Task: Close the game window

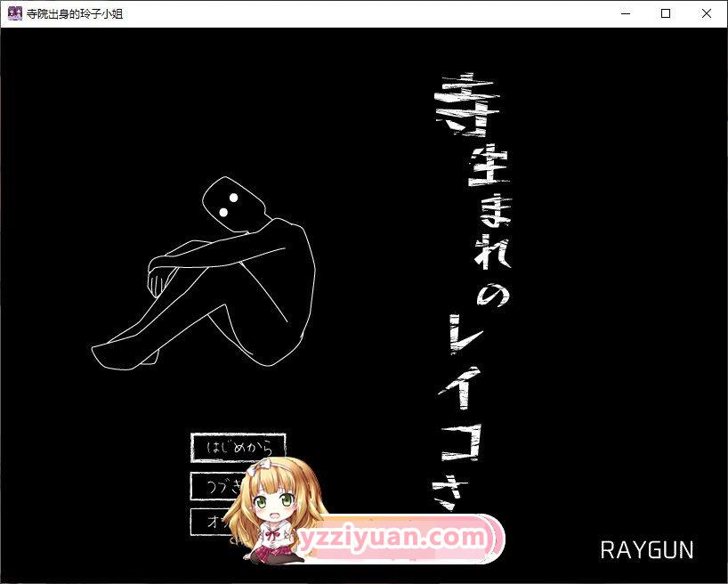Action: click(706, 13)
